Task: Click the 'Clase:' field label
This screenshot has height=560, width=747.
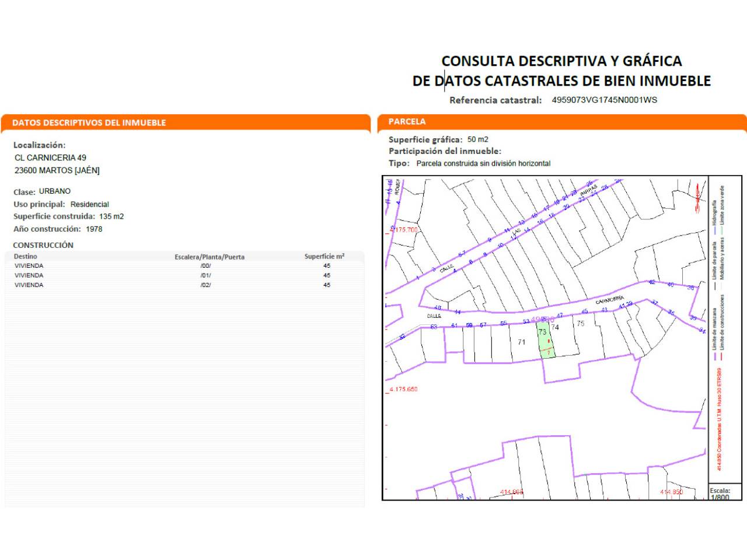Action: coord(25,192)
